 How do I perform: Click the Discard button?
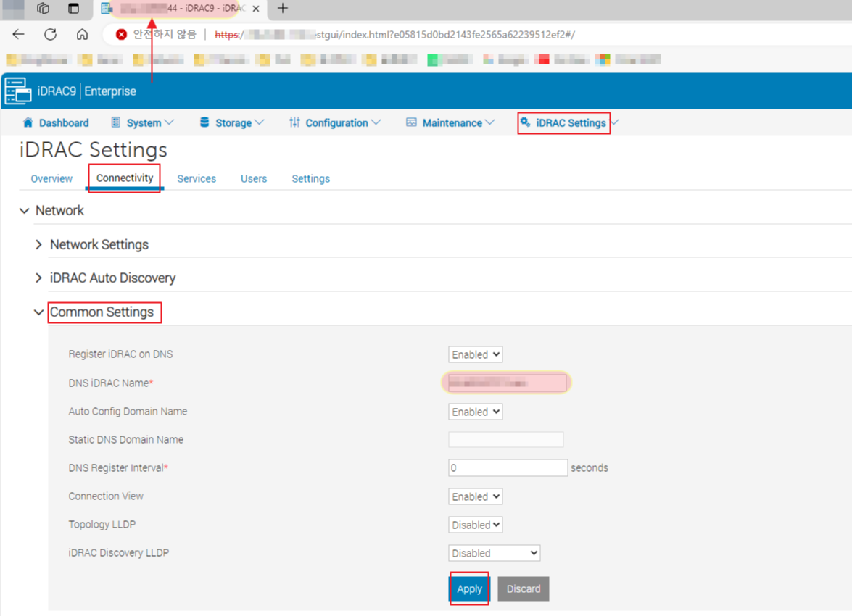pyautogui.click(x=524, y=589)
